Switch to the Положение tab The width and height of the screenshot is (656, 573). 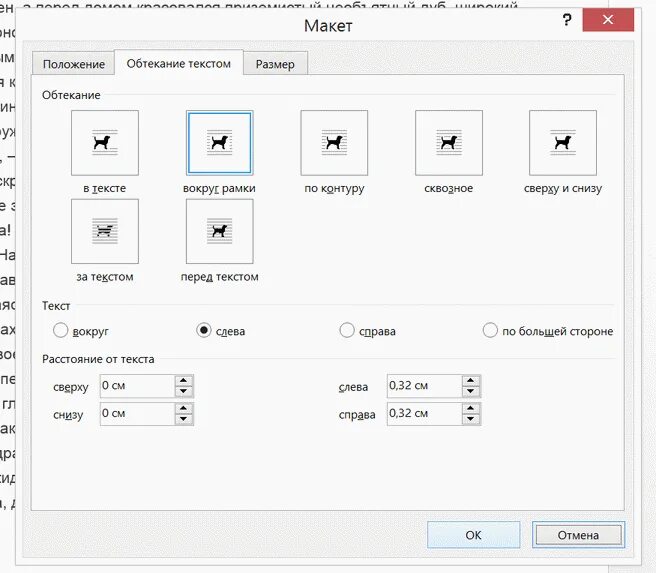pyautogui.click(x=74, y=64)
